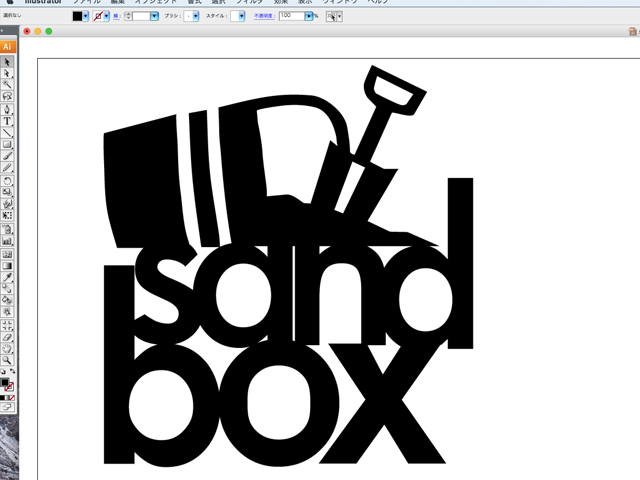The width and height of the screenshot is (640, 480).
Task: Pick the Lasso tool
Action: click(x=7, y=96)
